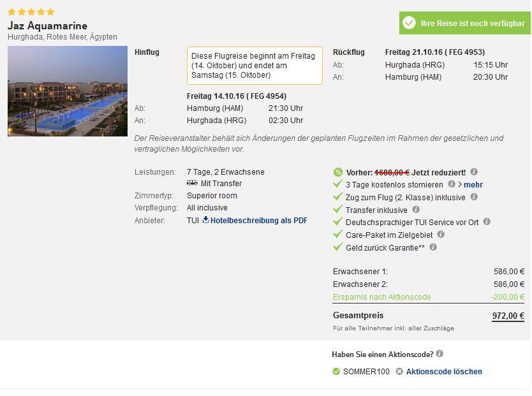
Task: Open Hotelbeschreibung als PDF link
Action: tap(258, 221)
